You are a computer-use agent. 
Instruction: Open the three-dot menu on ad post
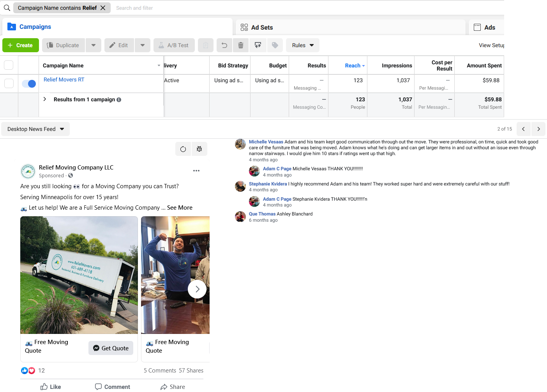pyautogui.click(x=196, y=171)
